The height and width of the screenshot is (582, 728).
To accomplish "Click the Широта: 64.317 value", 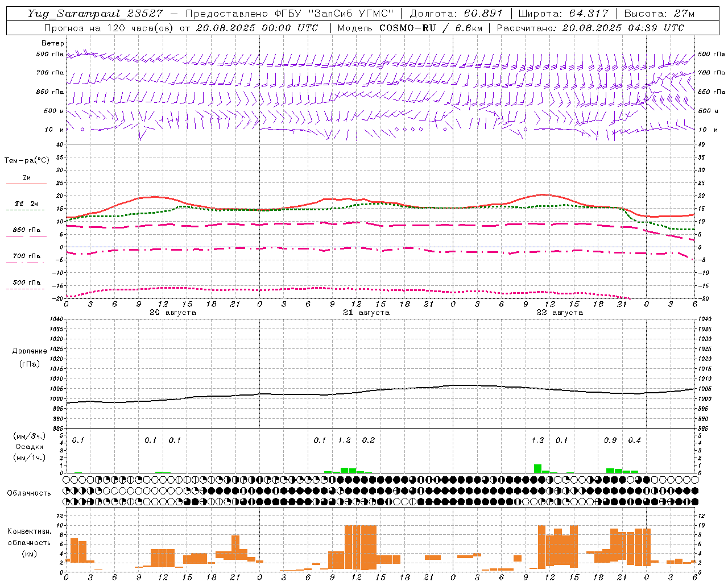I will click(563, 14).
